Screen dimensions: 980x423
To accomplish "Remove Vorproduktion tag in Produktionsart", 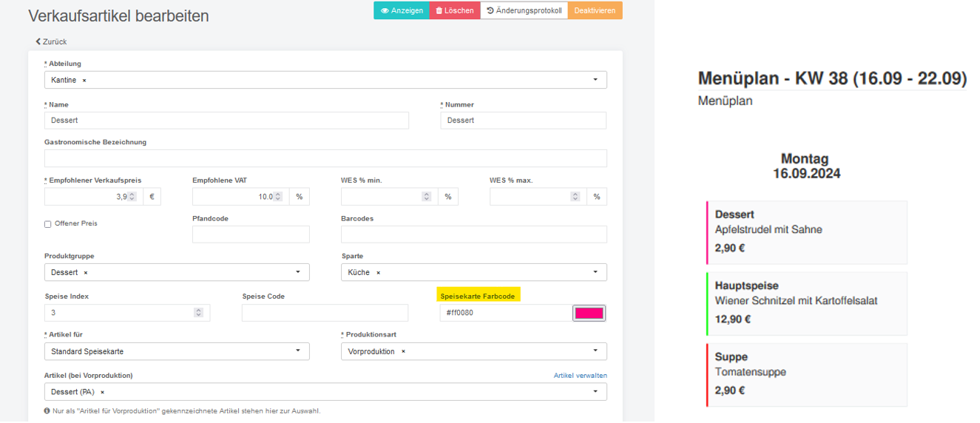I will pyautogui.click(x=403, y=351).
